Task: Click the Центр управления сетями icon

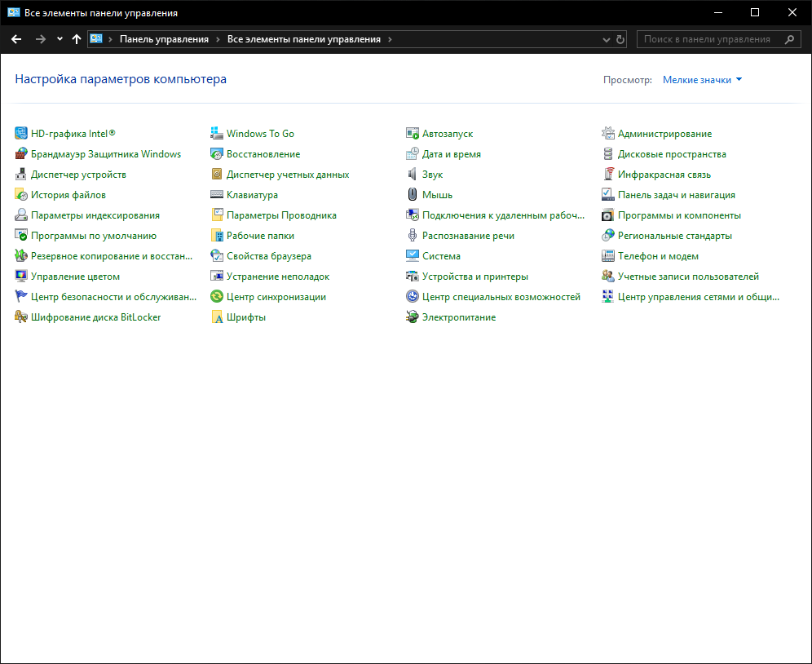Action: click(x=608, y=296)
